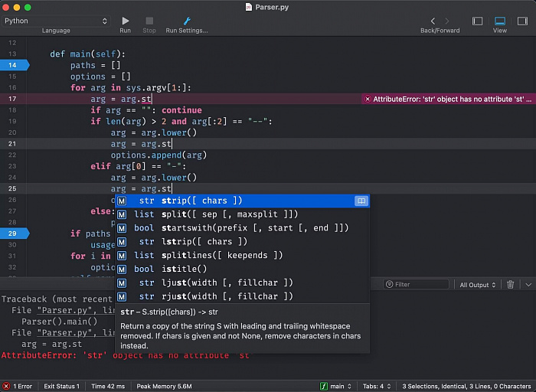536x392 pixels.
Task: Open the Python language dropdown
Action: pyautogui.click(x=56, y=21)
